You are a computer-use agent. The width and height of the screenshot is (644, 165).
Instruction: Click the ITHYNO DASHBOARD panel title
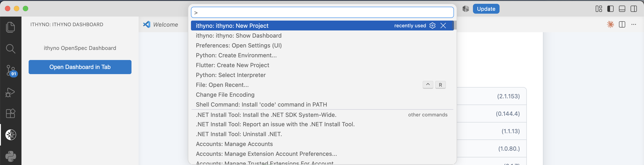tap(67, 25)
